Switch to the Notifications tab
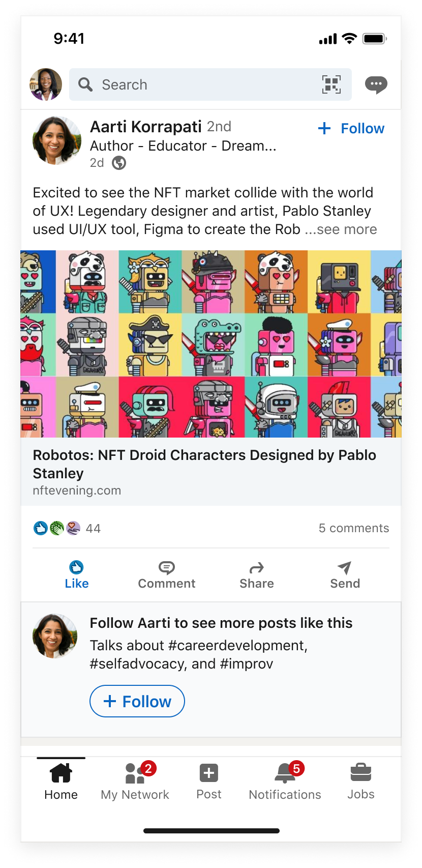 click(285, 780)
